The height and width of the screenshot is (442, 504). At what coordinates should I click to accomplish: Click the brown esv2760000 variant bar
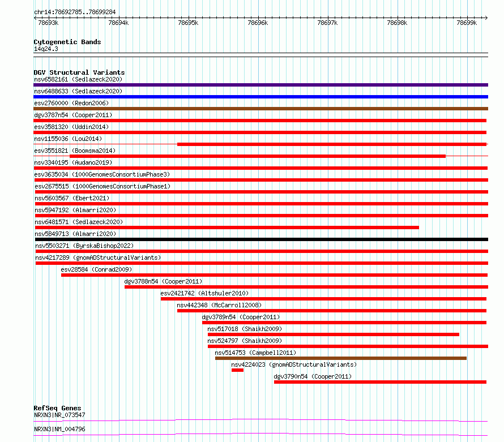[260, 109]
